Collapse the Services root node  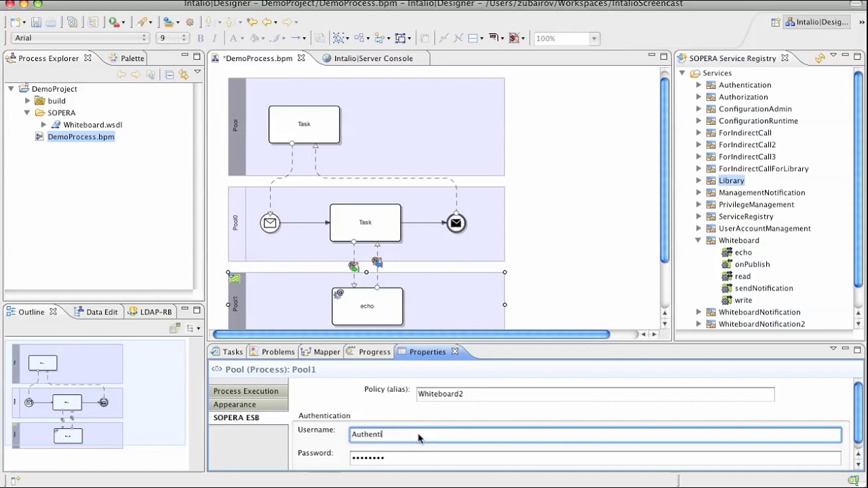click(x=683, y=73)
